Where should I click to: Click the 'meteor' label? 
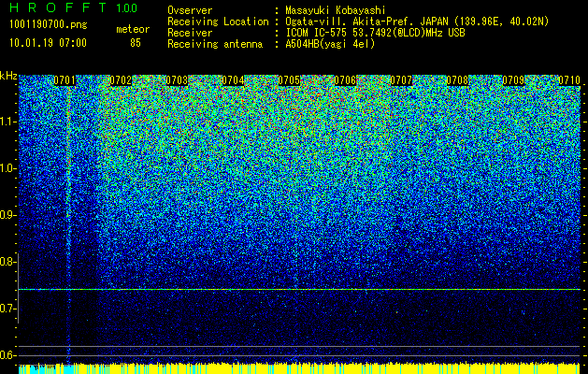click(133, 29)
